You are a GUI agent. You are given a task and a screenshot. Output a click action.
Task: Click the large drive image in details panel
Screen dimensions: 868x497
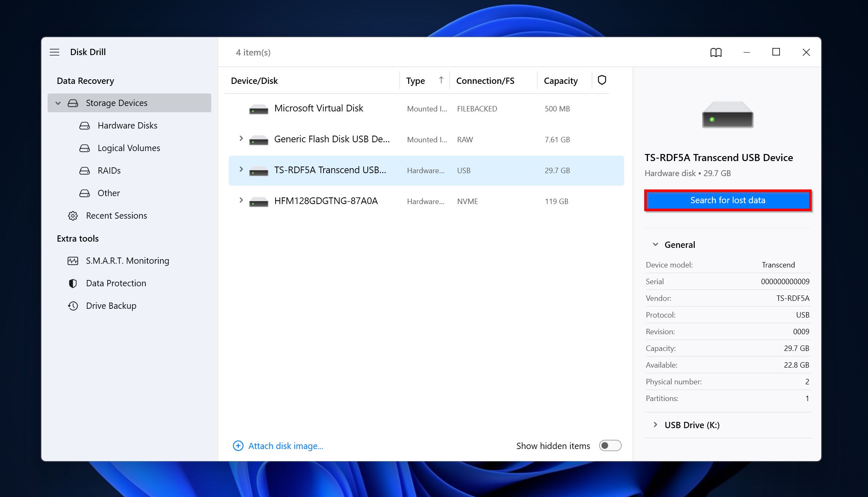727,114
